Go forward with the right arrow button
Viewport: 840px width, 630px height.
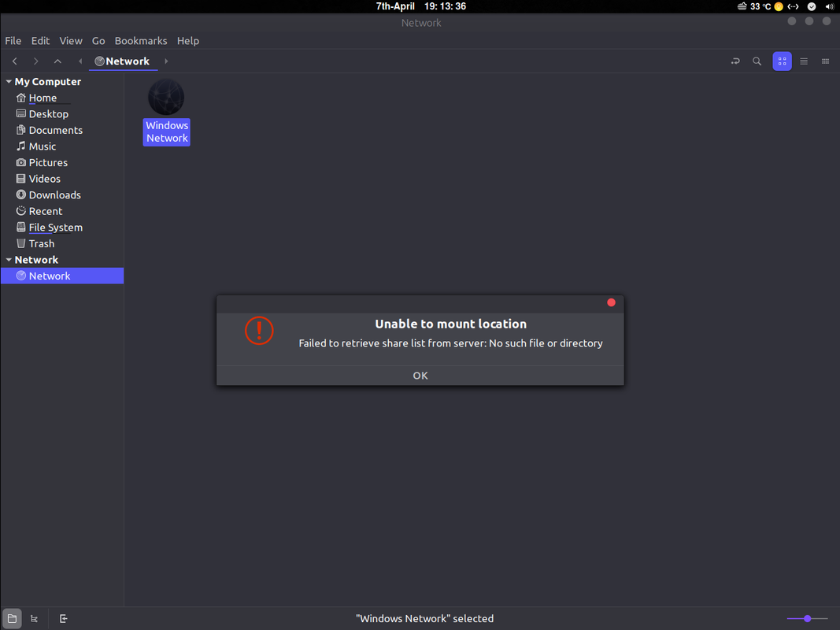[36, 61]
